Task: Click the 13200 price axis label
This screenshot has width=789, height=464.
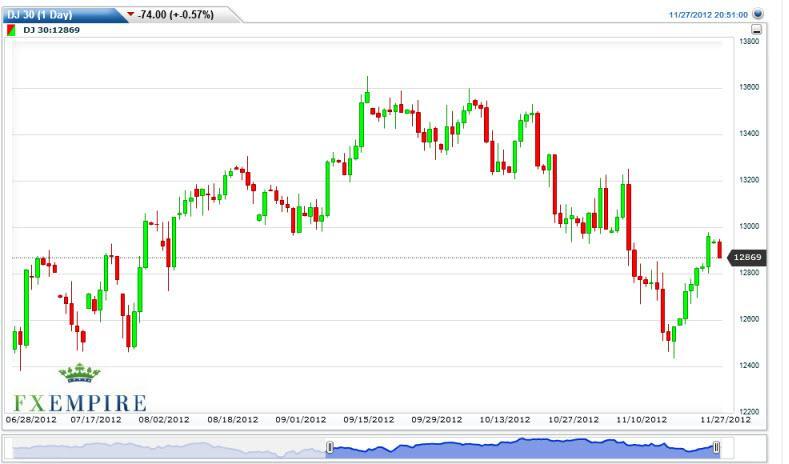Action: pyautogui.click(x=749, y=180)
